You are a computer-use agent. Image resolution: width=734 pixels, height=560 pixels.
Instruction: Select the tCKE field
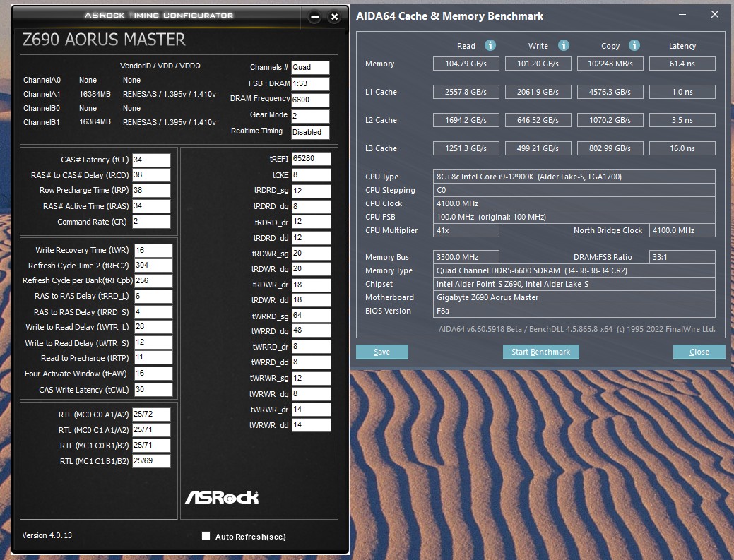[311, 175]
